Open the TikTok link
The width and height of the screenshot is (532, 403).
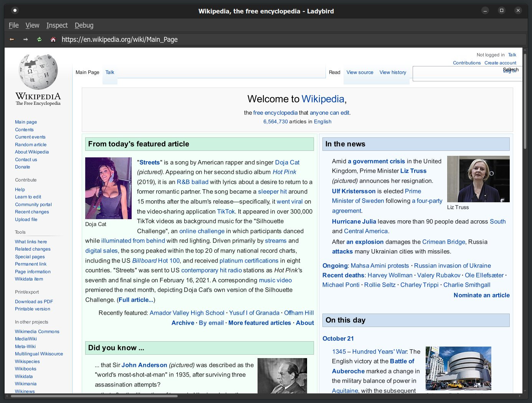pos(226,211)
